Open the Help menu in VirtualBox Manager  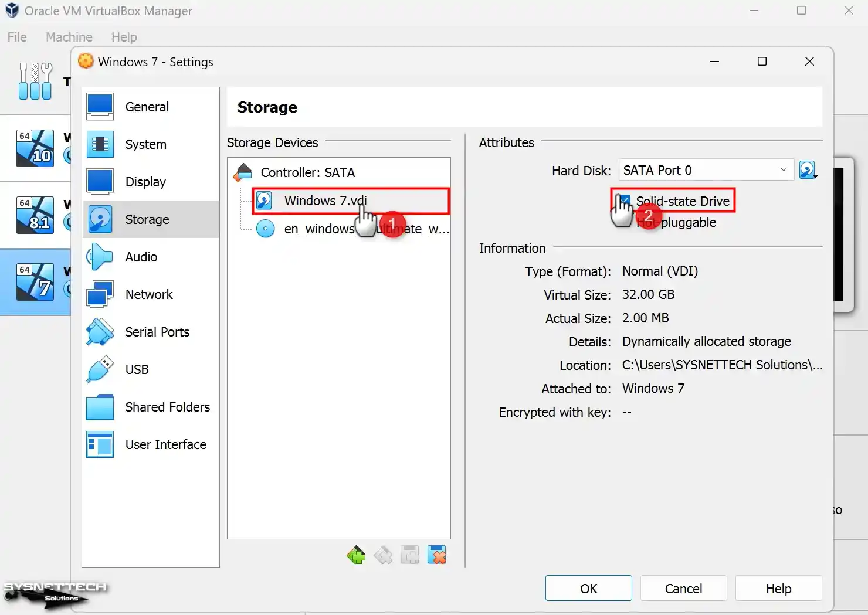pos(124,37)
